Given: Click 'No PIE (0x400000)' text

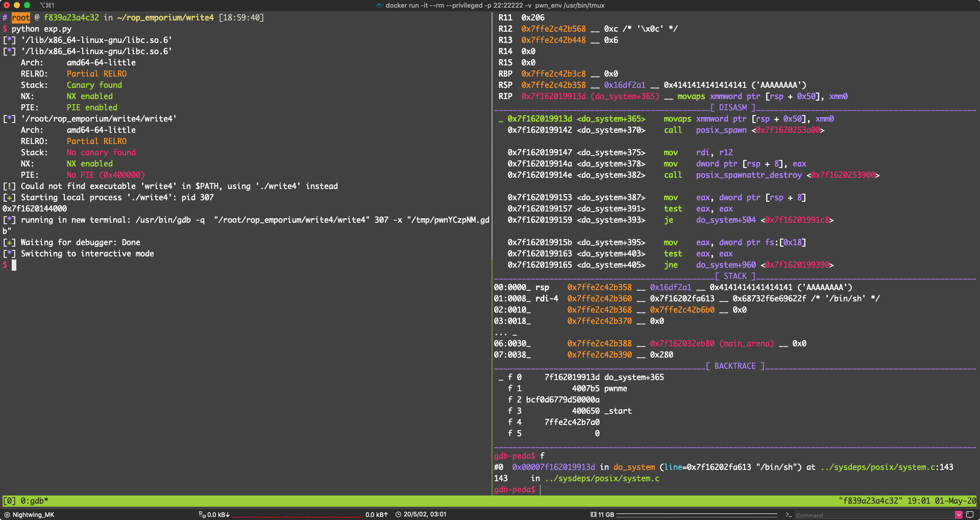Looking at the screenshot, I should (x=106, y=175).
